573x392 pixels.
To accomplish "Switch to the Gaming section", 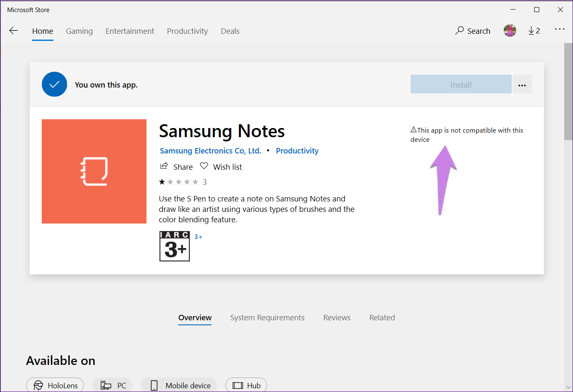I will tap(79, 31).
